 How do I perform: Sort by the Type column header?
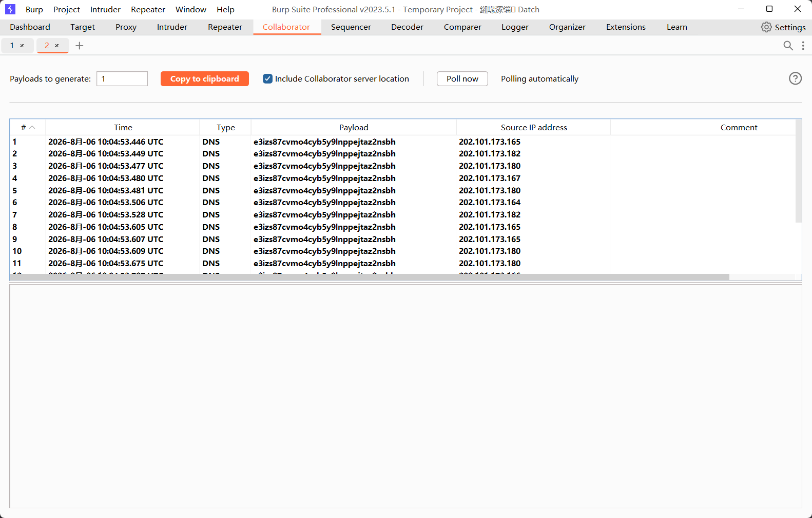225,127
